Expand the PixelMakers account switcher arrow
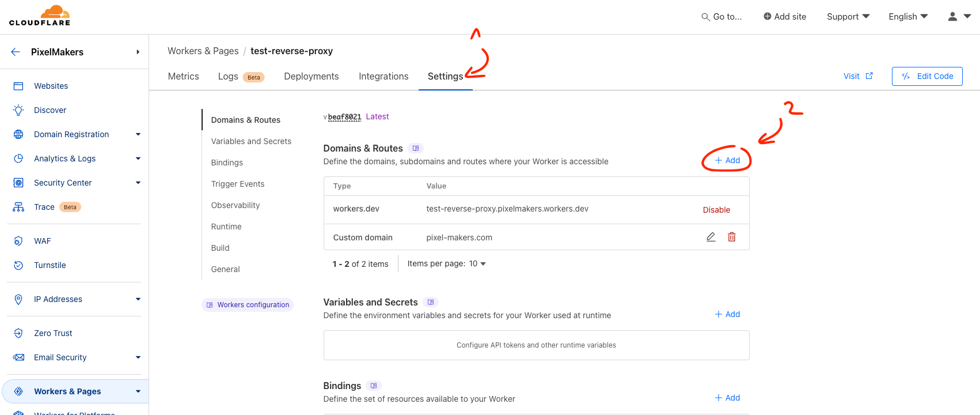The width and height of the screenshot is (980, 415). tap(138, 52)
